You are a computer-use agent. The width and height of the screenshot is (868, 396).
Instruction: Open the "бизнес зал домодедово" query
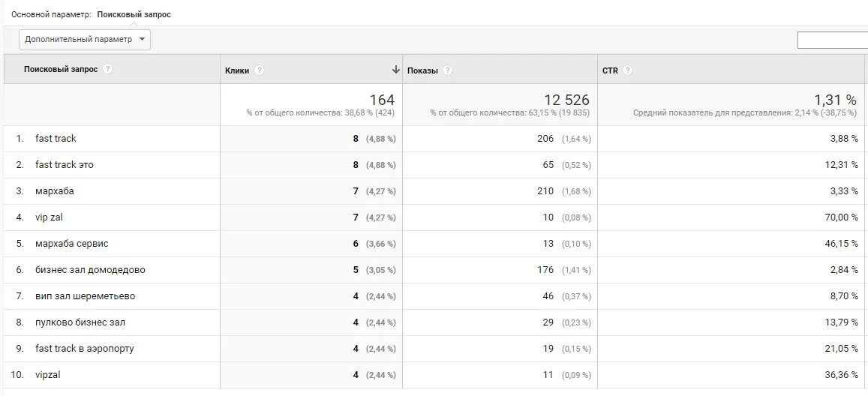[90, 270]
